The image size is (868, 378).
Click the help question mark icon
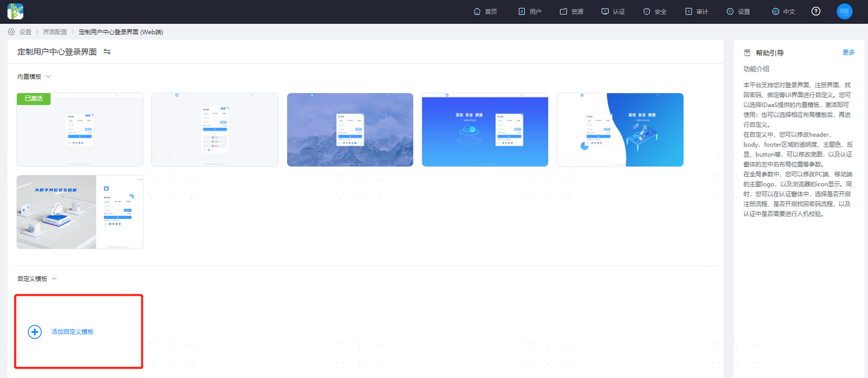coord(816,12)
